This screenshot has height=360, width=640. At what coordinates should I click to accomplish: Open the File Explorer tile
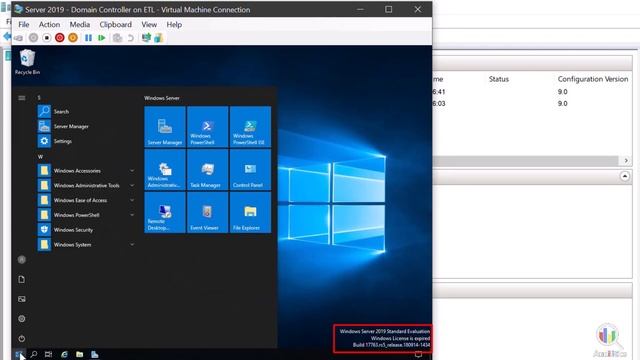point(250,212)
